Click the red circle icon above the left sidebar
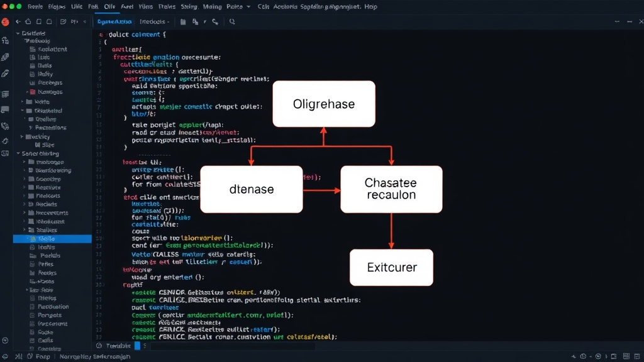 coord(5,22)
